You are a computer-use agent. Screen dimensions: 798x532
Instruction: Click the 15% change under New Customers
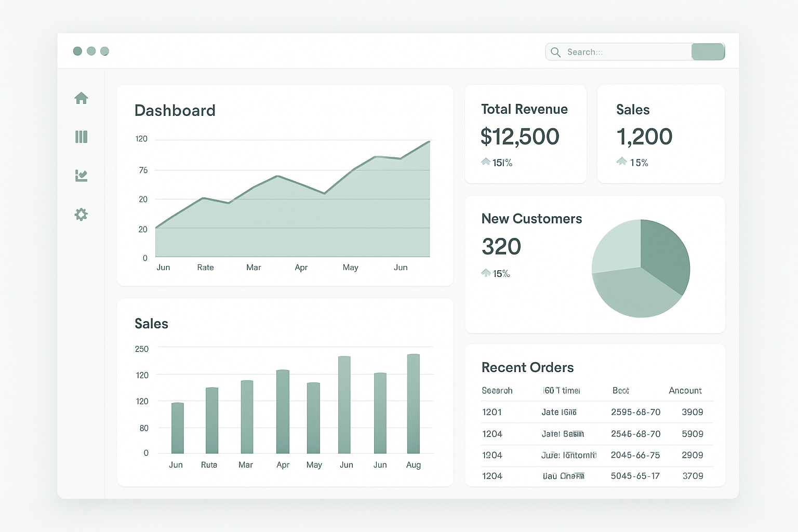tap(501, 274)
